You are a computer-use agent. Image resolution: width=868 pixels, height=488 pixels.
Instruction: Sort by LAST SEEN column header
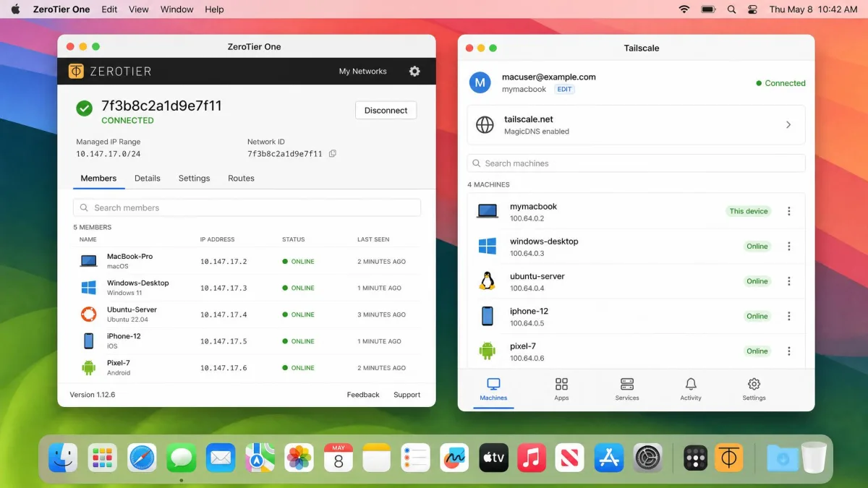373,239
